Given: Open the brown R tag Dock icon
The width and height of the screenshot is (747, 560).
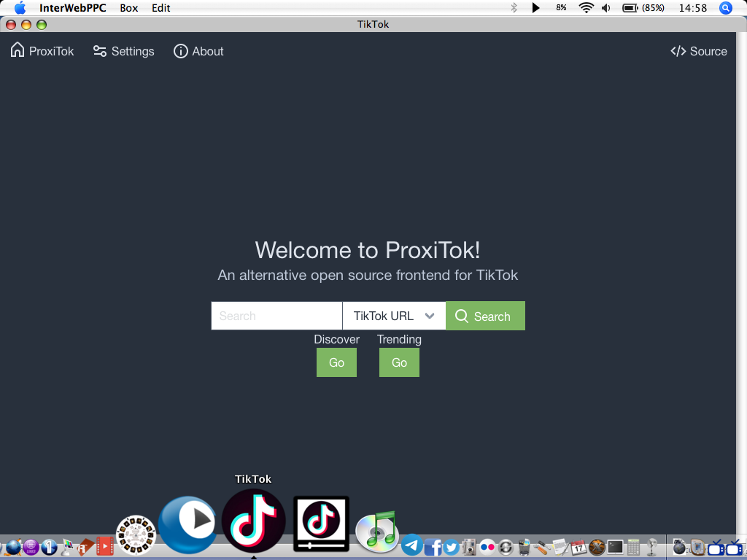Looking at the screenshot, I should pos(86,547).
